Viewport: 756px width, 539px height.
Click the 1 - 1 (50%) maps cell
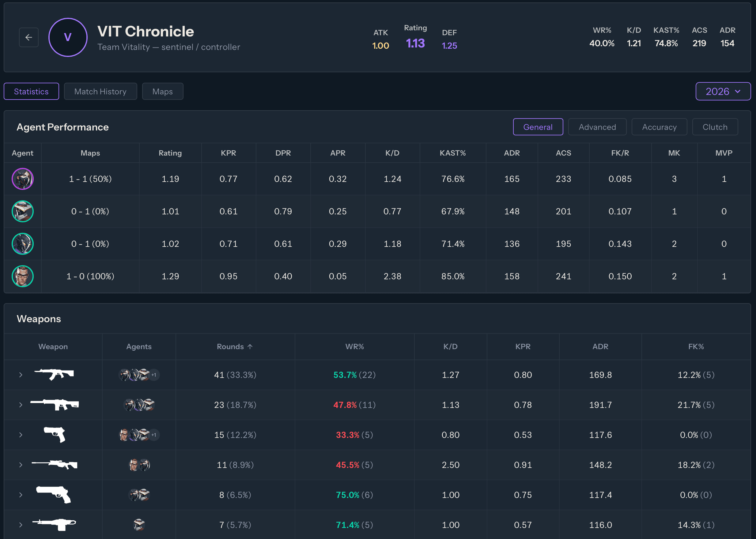[90, 179]
